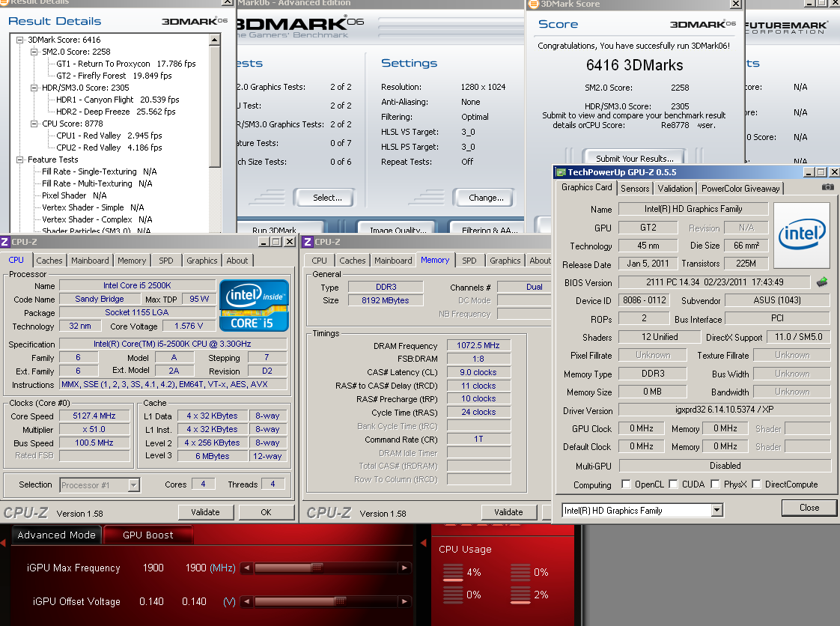Click the left CPU-Z window title icon

[x=4, y=242]
